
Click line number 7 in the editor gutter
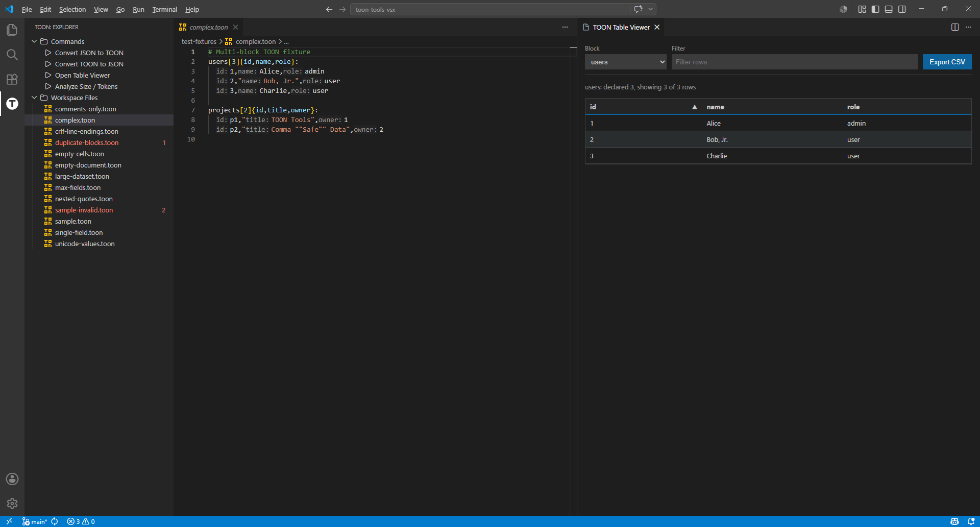coord(193,110)
